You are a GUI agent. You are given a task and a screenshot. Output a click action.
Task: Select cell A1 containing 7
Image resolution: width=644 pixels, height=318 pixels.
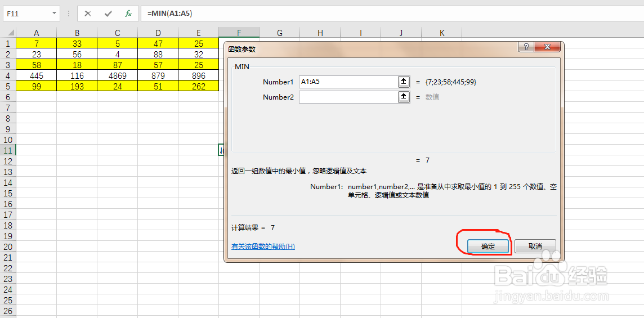[37, 43]
